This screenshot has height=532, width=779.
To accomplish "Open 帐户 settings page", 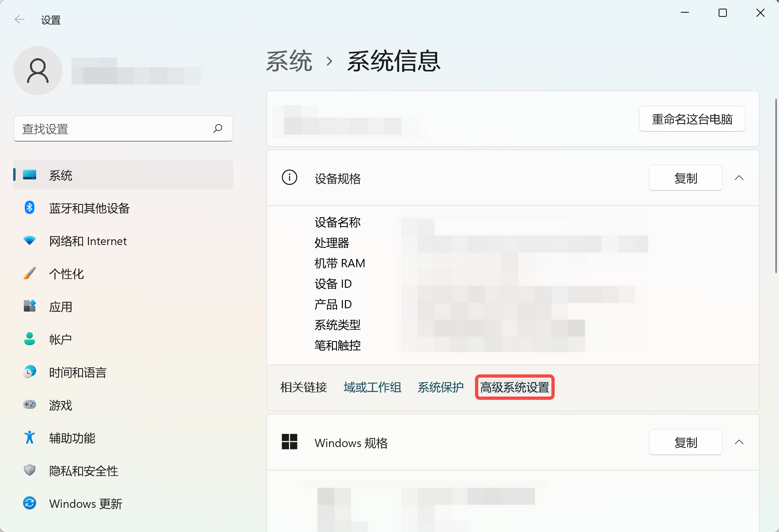I will 123,339.
